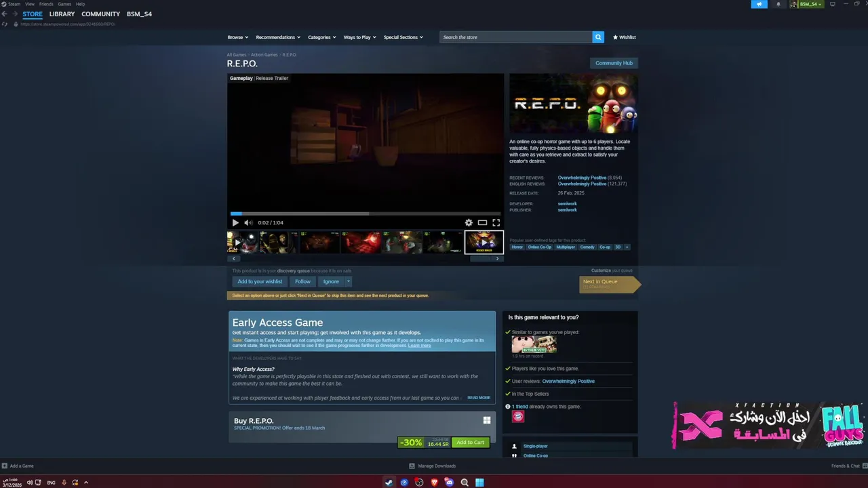Screen dimensions: 868x488
Task: Open the BSM_S4 profile tab
Action: coord(139,14)
